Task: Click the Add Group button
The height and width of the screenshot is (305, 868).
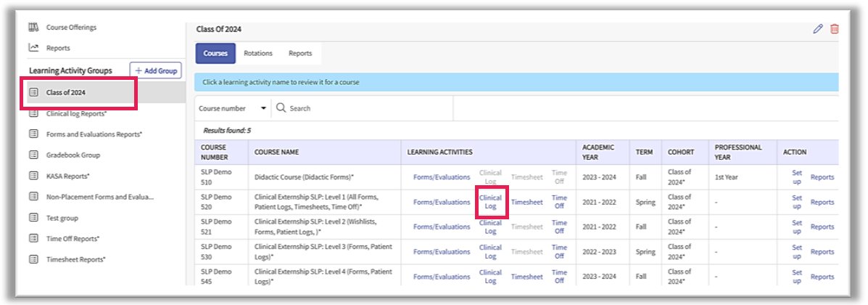Action: click(x=156, y=70)
